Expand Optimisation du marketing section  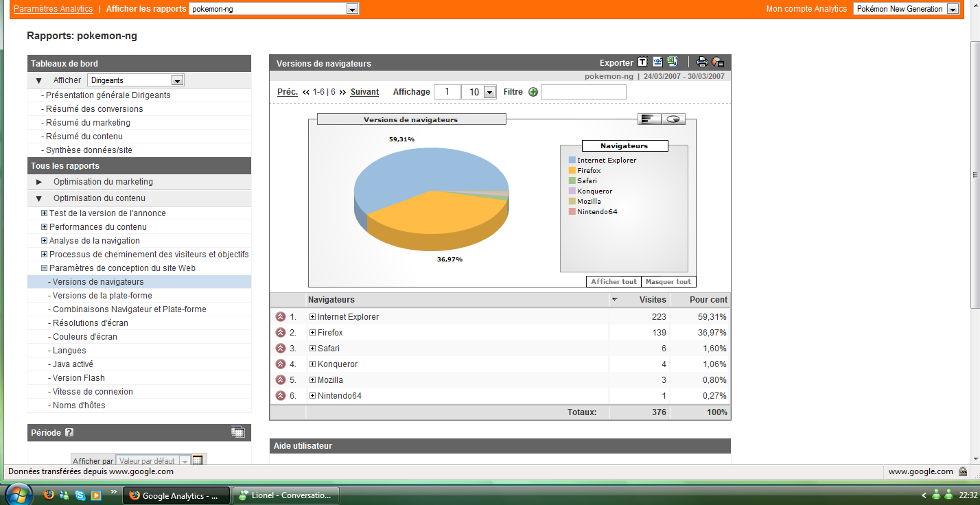click(x=39, y=182)
